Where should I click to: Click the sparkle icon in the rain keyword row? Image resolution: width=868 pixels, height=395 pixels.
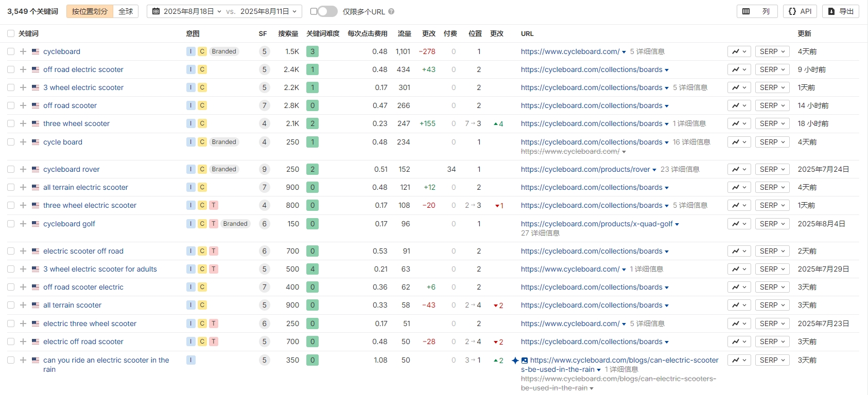515,361
